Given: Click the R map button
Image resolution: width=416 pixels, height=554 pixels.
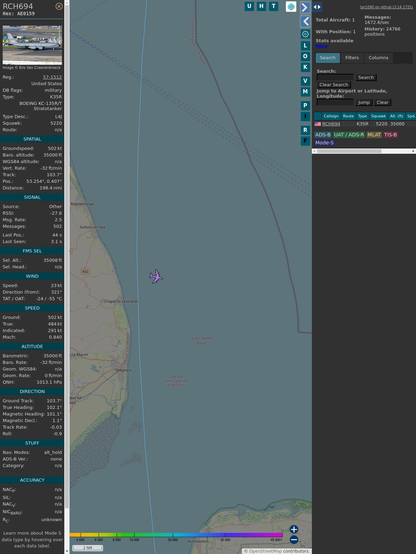Looking at the screenshot, I should tap(305, 130).
